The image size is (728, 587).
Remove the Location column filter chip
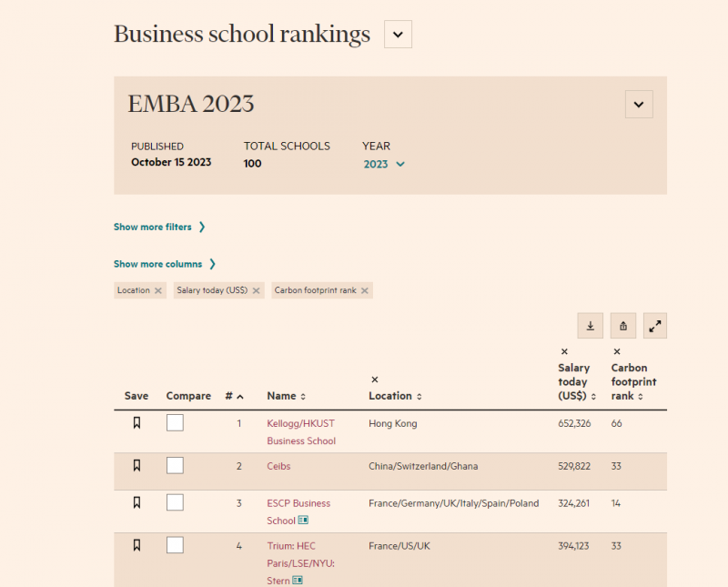coord(160,289)
